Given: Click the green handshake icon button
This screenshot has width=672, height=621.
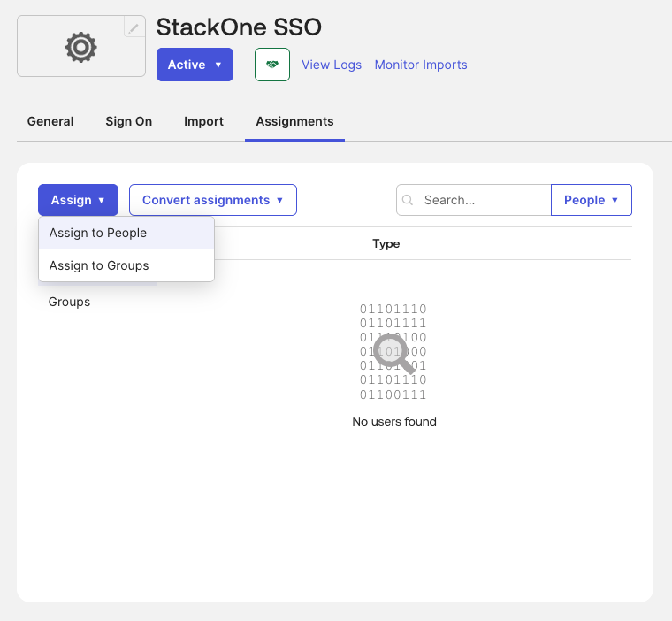Looking at the screenshot, I should [x=272, y=65].
